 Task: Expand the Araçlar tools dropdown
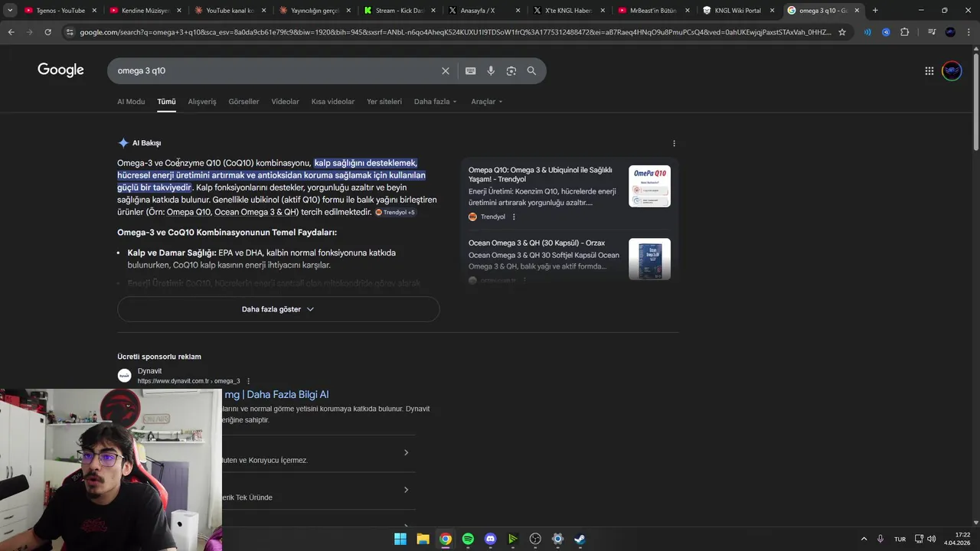coord(487,102)
